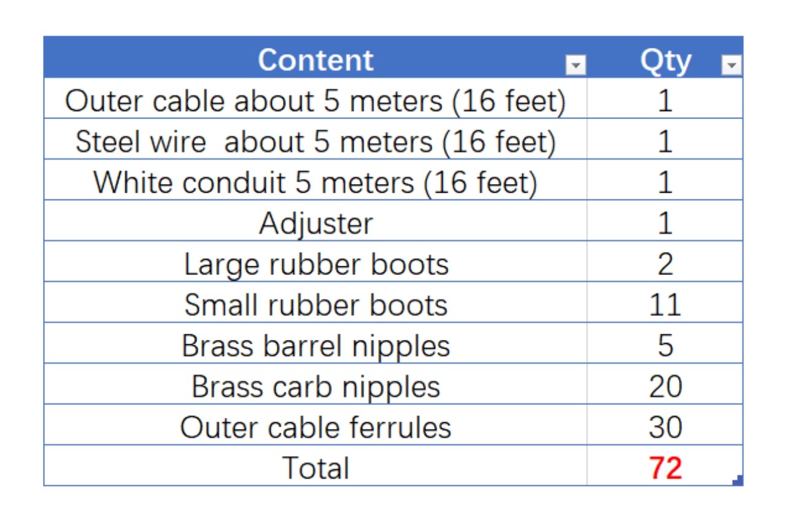Select the Brass barrel nipples cell
The width and height of the screenshot is (798, 532).
coord(316,346)
